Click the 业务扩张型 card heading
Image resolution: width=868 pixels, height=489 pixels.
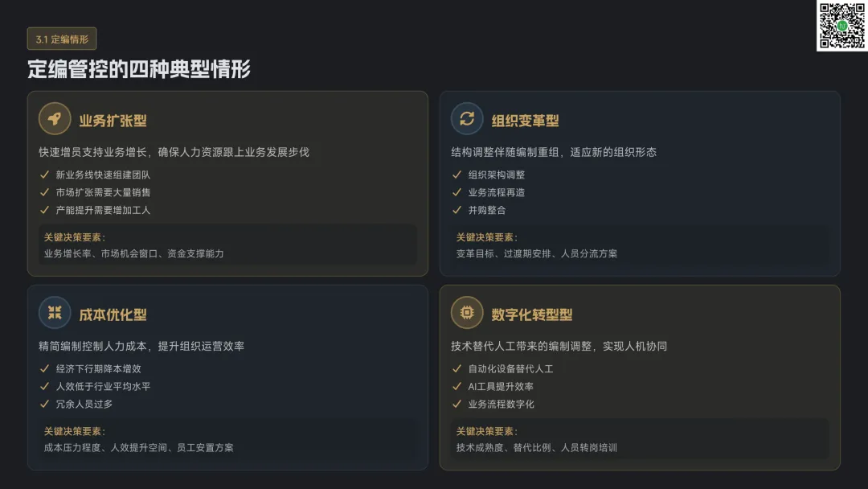pyautogui.click(x=113, y=121)
